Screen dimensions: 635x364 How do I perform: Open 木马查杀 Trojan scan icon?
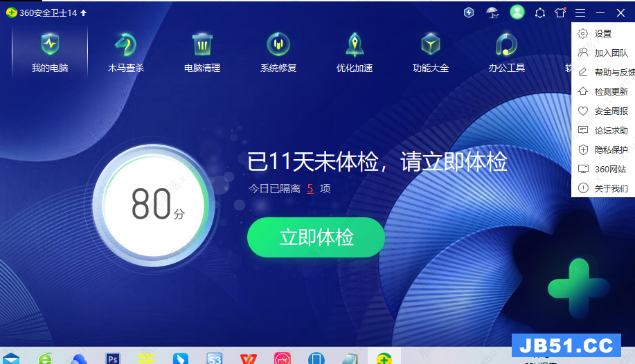(126, 45)
